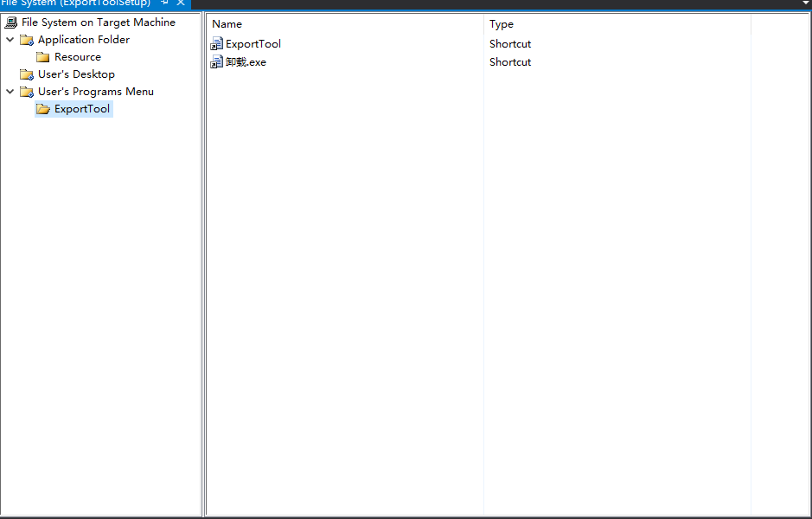The image size is (812, 519).
Task: Click the Application Folder's folder icon
Action: pyautogui.click(x=27, y=40)
